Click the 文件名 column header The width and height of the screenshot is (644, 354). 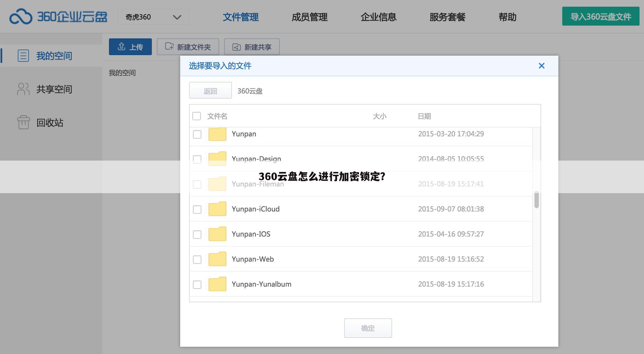[x=217, y=116]
